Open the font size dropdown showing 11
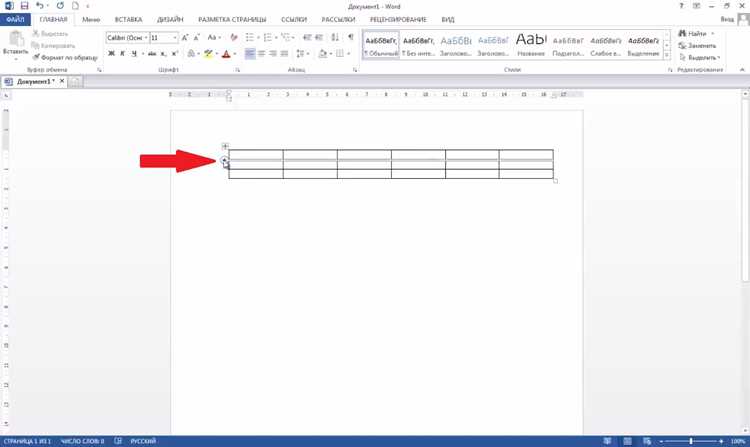The width and height of the screenshot is (750, 447). pyautogui.click(x=175, y=37)
